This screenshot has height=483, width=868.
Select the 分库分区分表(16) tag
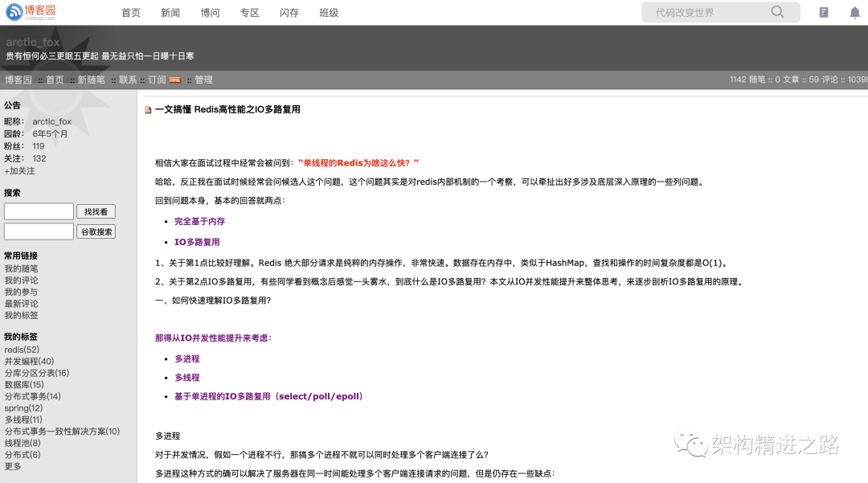click(x=37, y=373)
